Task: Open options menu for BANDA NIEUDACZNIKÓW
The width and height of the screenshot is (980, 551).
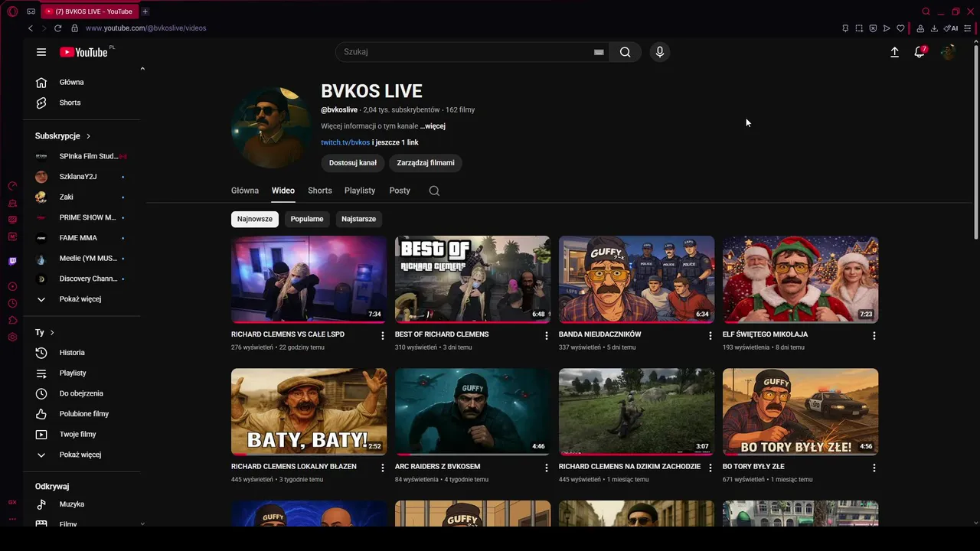Action: click(710, 336)
